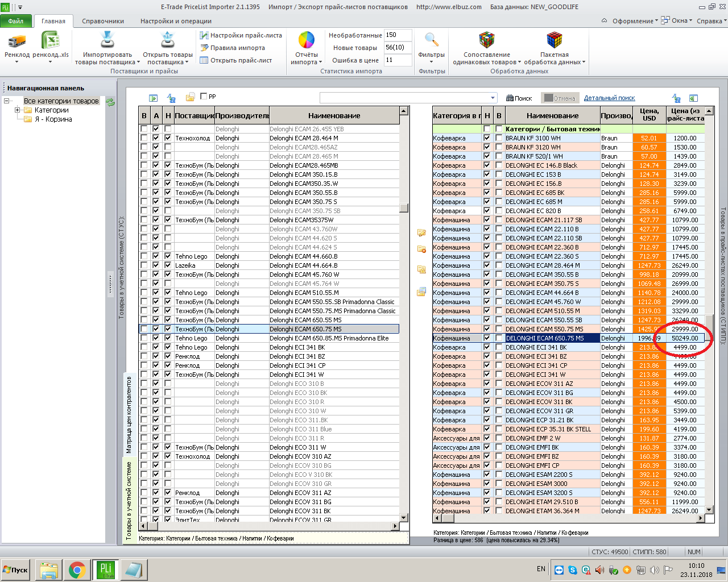
Task: Click the Поиск search button
Action: point(519,98)
